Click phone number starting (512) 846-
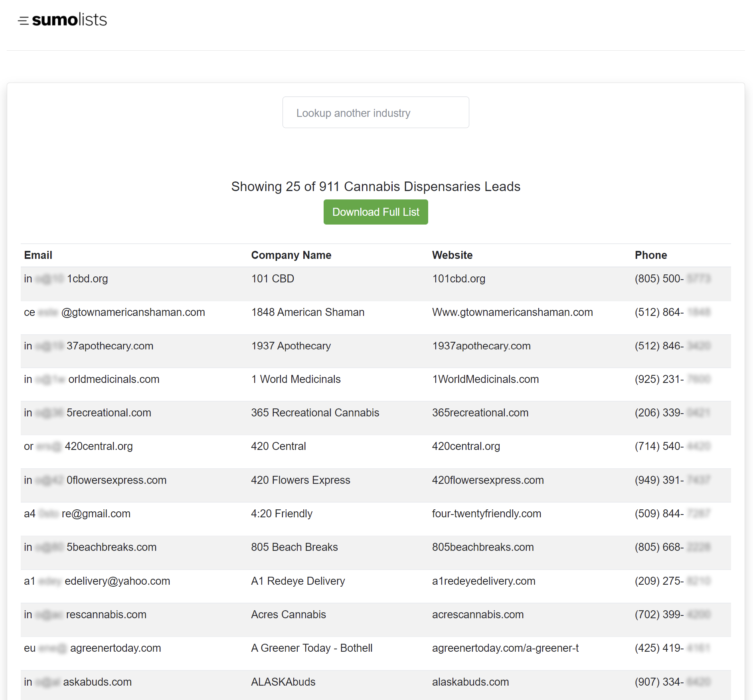The image size is (753, 700). pos(672,346)
